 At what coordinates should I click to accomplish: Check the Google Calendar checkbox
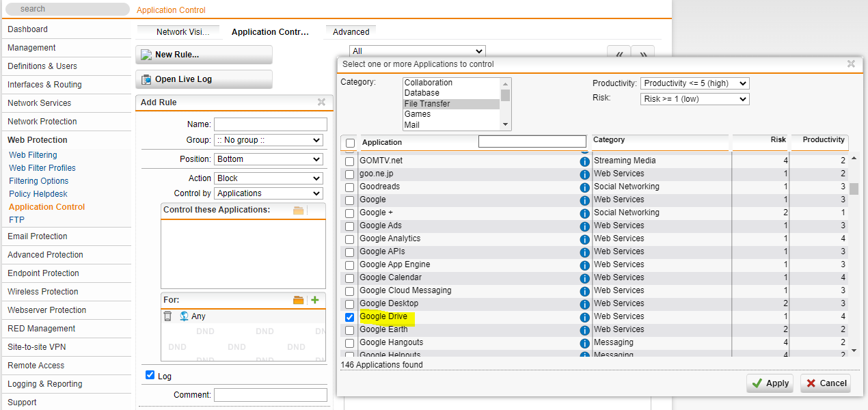point(350,278)
